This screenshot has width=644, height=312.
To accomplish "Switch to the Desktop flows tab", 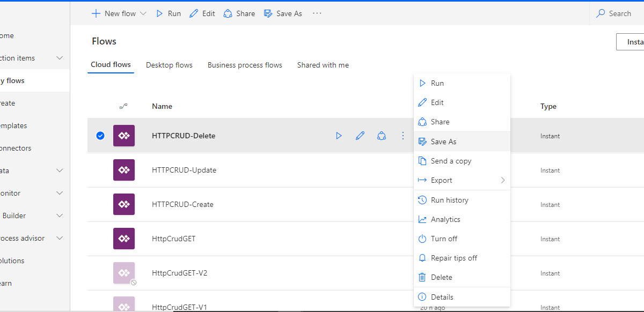I will (x=169, y=64).
